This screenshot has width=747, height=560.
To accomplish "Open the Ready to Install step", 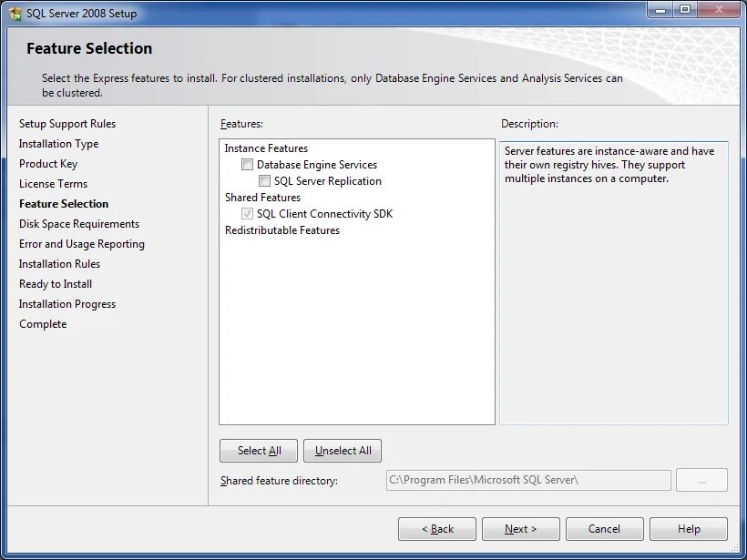I will pyautogui.click(x=56, y=284).
